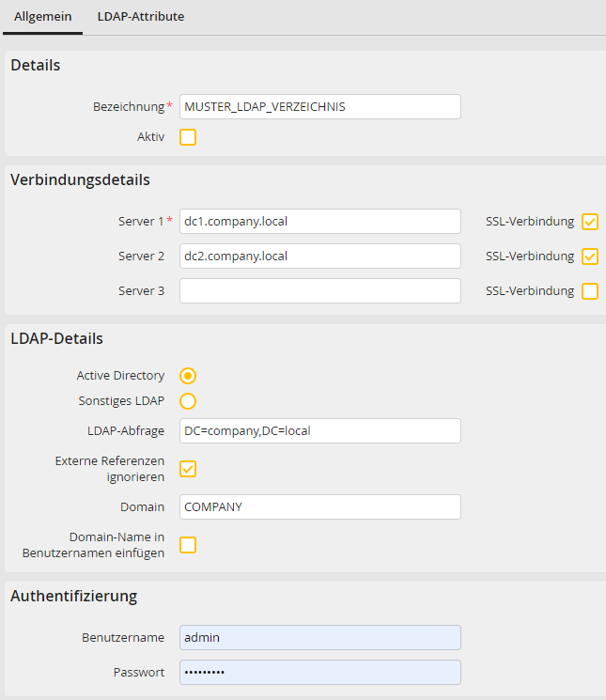Click the Server 2 input field
The height and width of the screenshot is (700, 606).
[x=319, y=257]
